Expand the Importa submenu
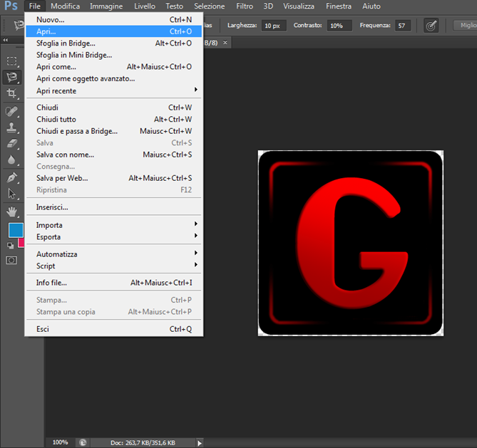477x448 pixels. click(x=113, y=225)
